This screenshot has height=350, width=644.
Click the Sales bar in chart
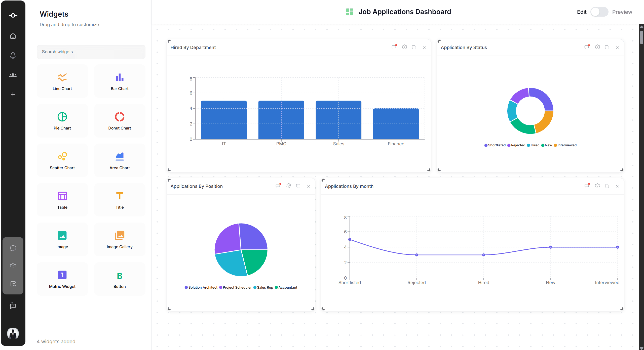[338, 120]
